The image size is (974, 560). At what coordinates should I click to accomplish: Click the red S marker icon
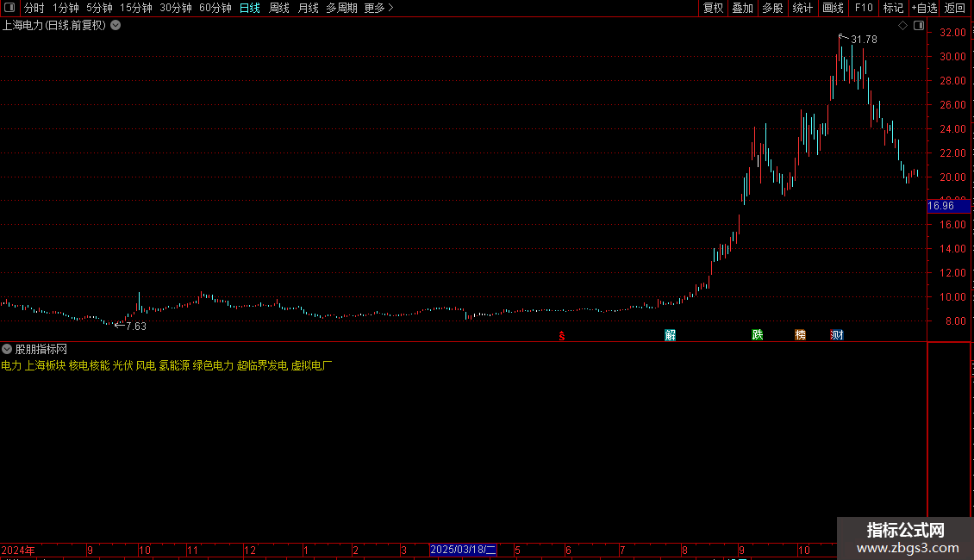pyautogui.click(x=561, y=336)
